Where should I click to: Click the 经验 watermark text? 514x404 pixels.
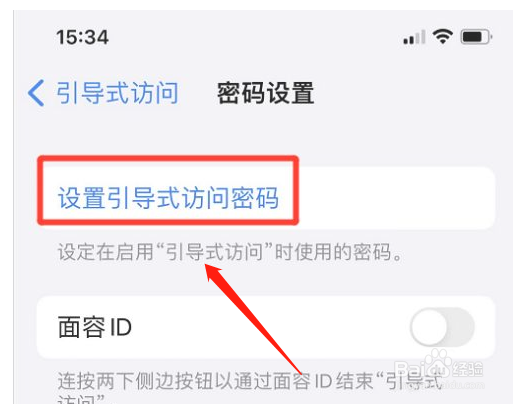click(x=468, y=369)
